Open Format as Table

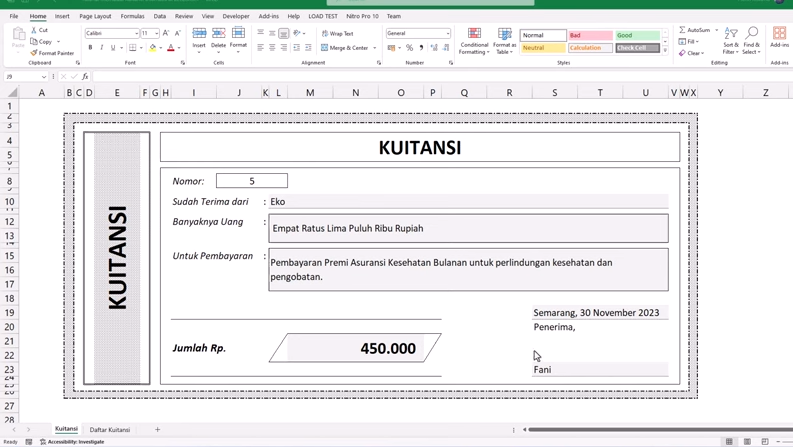[504, 41]
